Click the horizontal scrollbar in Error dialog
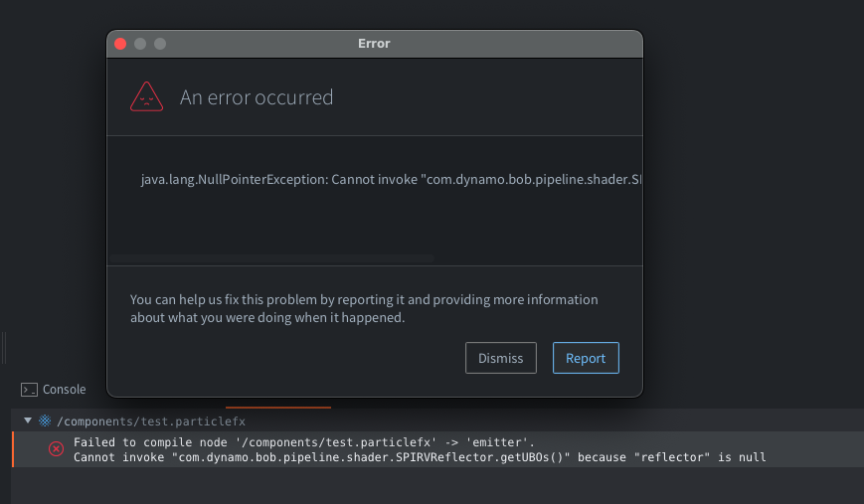Screen dimensions: 864x504 pos(270,258)
